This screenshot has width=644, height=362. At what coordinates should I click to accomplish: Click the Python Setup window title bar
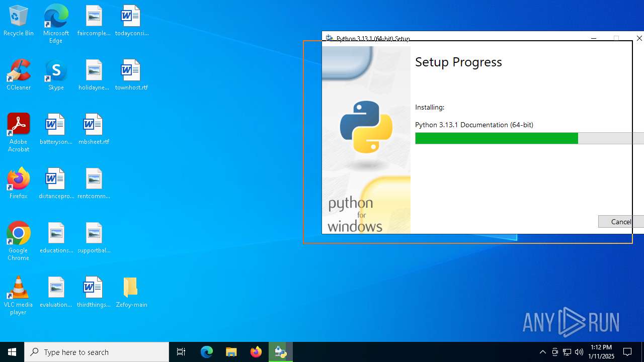453,38
